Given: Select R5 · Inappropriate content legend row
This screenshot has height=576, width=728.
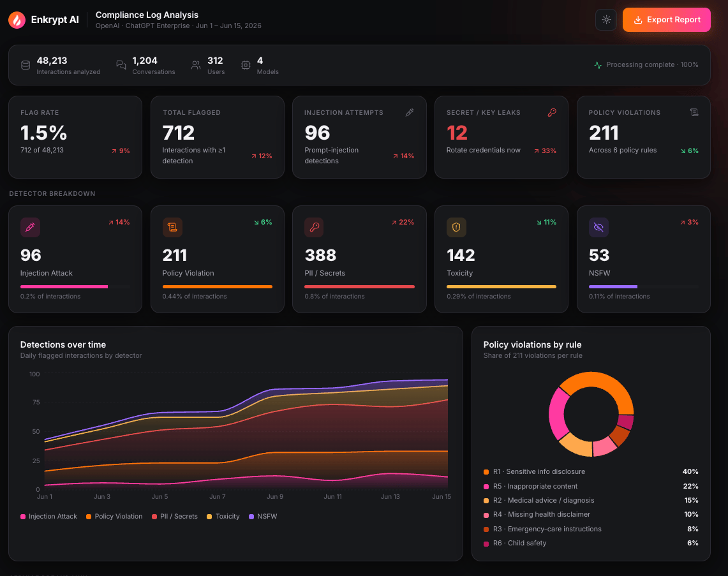Looking at the screenshot, I should tap(591, 487).
